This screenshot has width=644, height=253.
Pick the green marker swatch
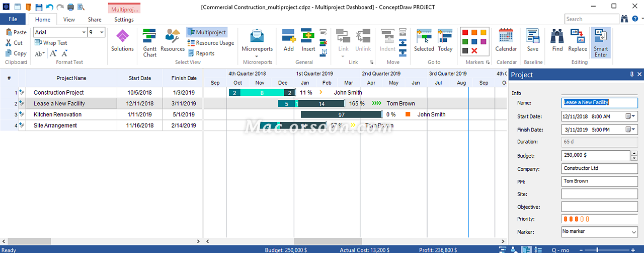point(465,42)
